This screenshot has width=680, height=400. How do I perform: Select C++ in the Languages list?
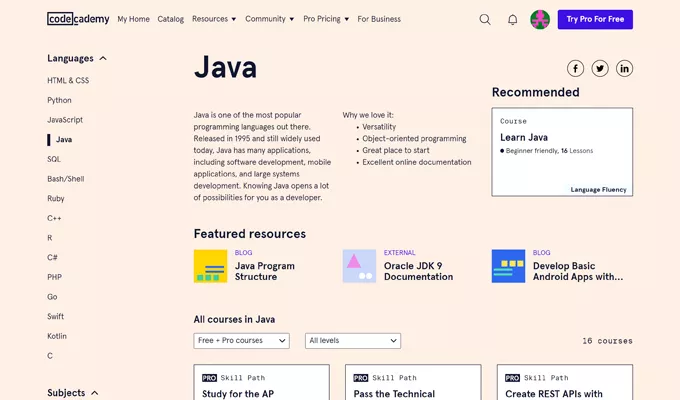54,218
